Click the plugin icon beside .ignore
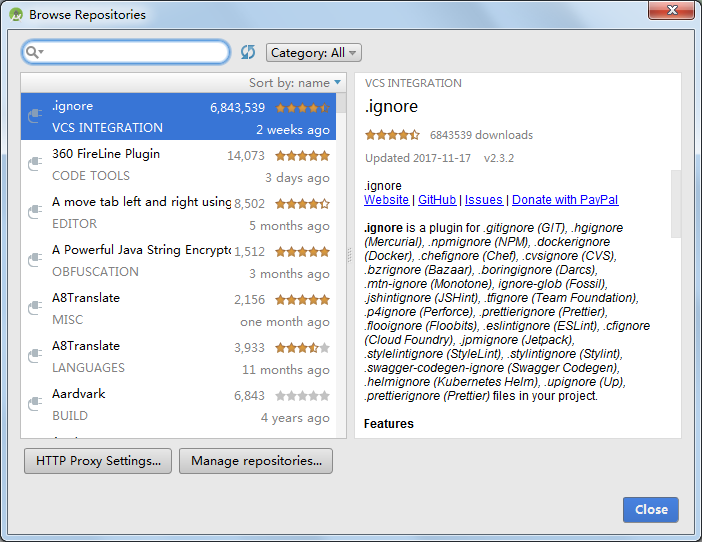The height and width of the screenshot is (542, 702). point(35,116)
